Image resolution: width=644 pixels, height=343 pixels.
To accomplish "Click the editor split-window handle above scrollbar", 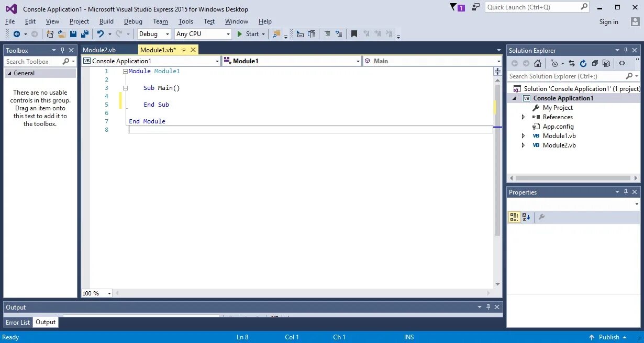I will (x=497, y=71).
